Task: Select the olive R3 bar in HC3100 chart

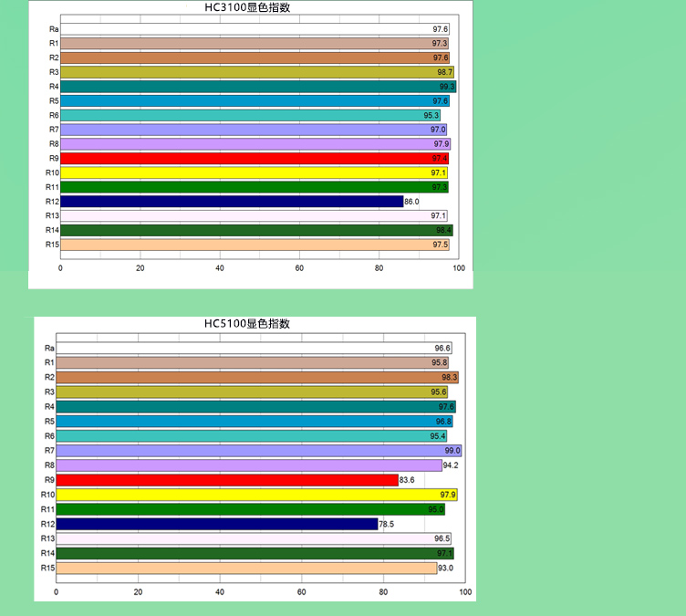Action: [256, 72]
